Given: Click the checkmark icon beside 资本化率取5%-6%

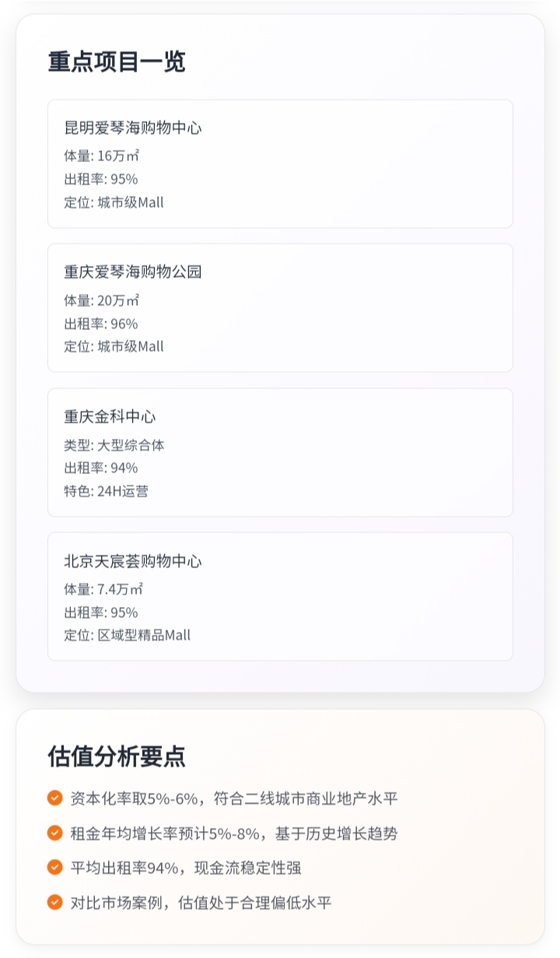Looking at the screenshot, I should (x=54, y=798).
